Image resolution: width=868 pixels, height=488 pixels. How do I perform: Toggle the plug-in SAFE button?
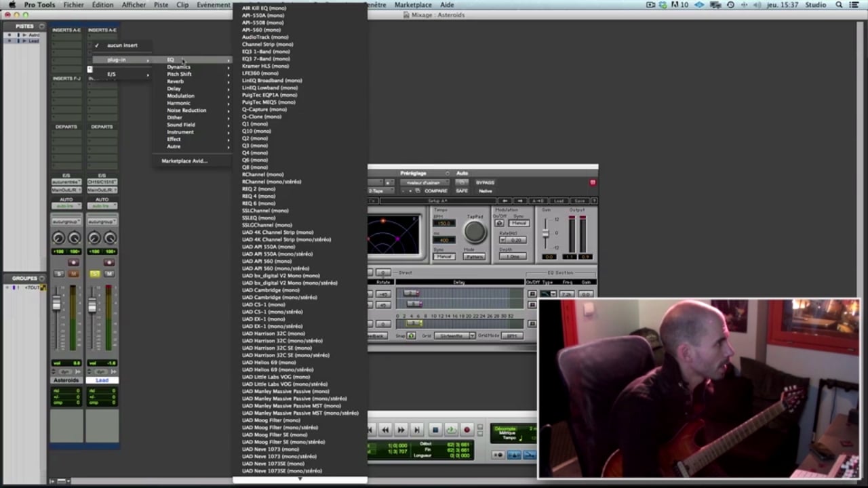pos(462,191)
